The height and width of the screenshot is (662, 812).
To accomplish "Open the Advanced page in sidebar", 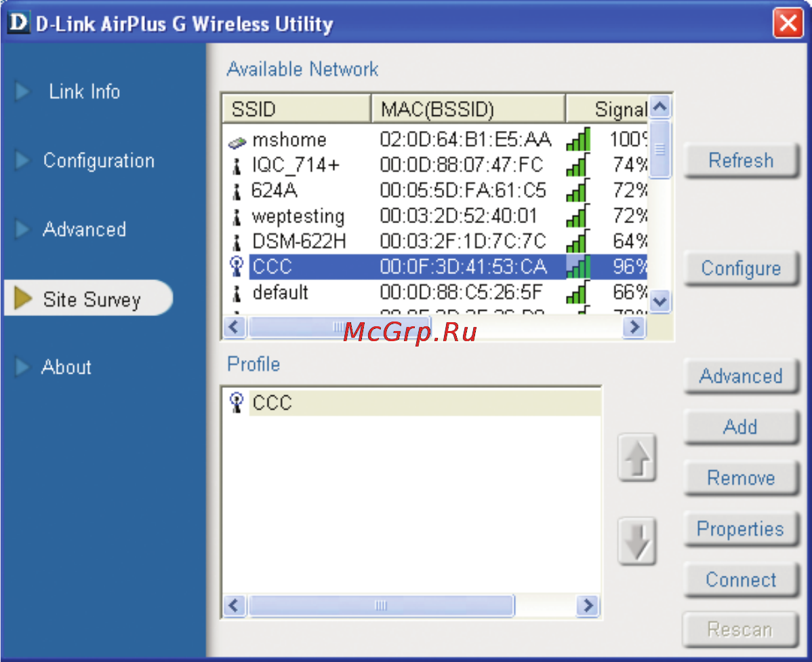I will pyautogui.click(x=84, y=229).
